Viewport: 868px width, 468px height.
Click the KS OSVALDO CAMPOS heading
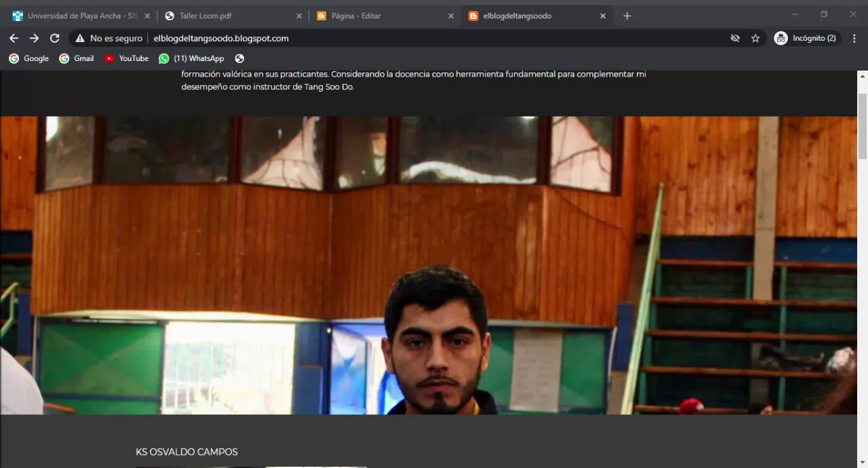coord(186,452)
